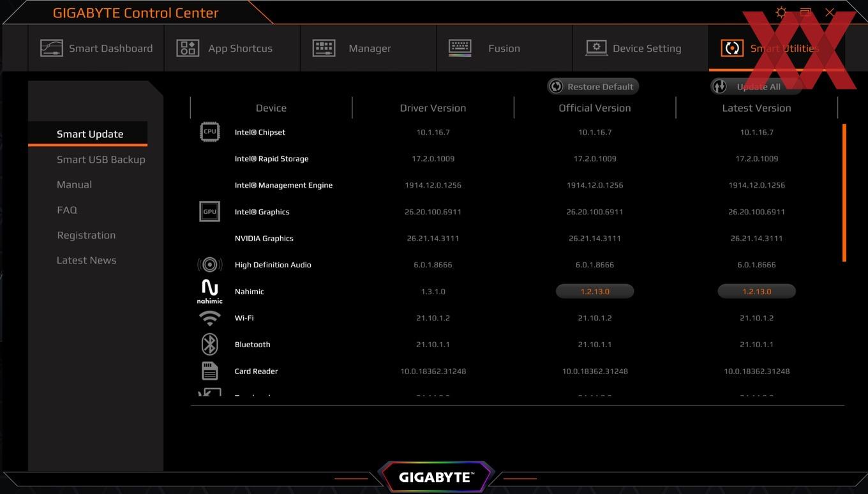Click the Driver Version column header
This screenshot has height=494, width=868.
coord(433,108)
